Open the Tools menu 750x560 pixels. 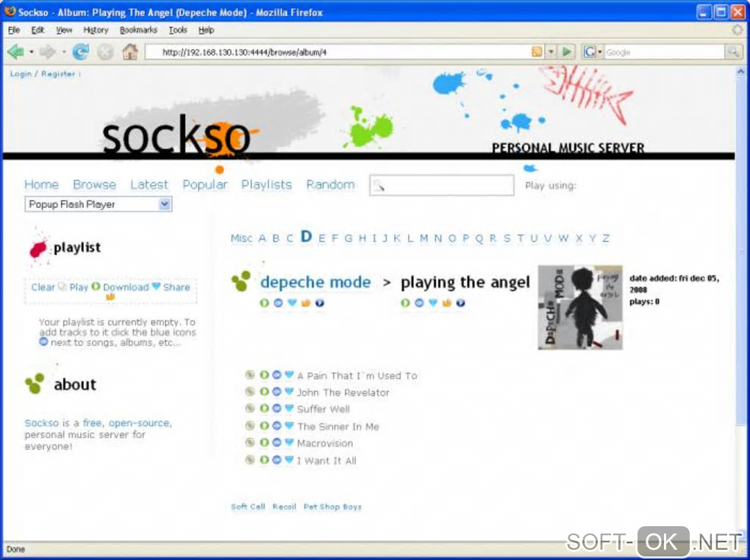pos(178,30)
